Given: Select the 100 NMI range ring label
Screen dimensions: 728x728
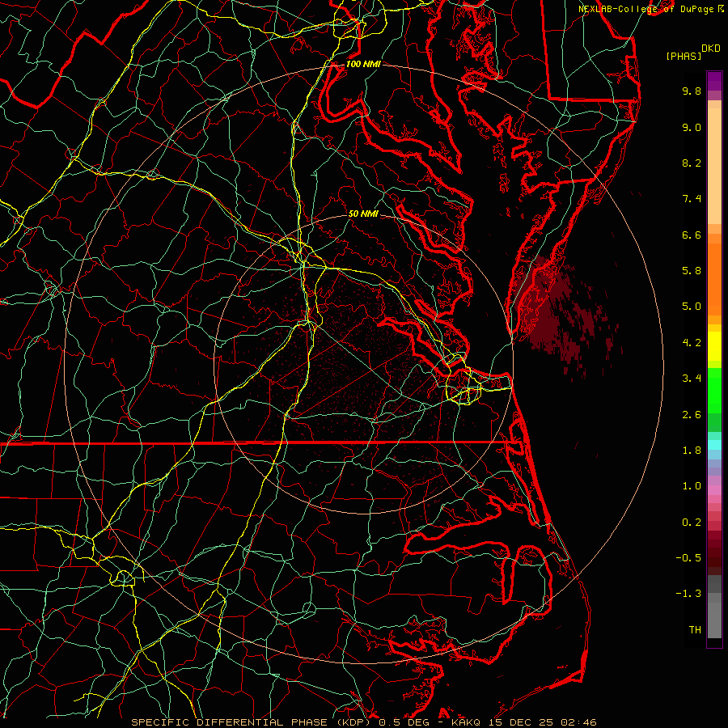Looking at the screenshot, I should [x=363, y=64].
